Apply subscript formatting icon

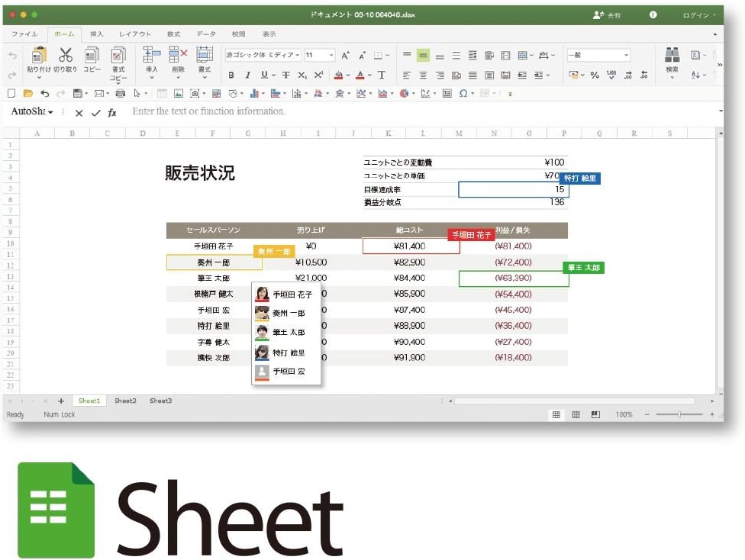(x=302, y=75)
